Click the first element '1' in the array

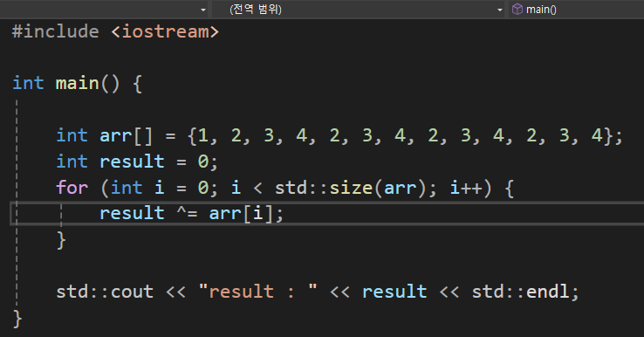[203, 135]
